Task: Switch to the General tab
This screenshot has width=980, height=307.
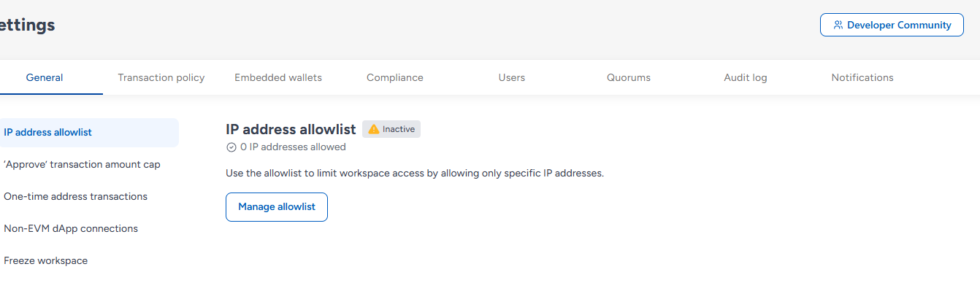Action: pos(45,77)
